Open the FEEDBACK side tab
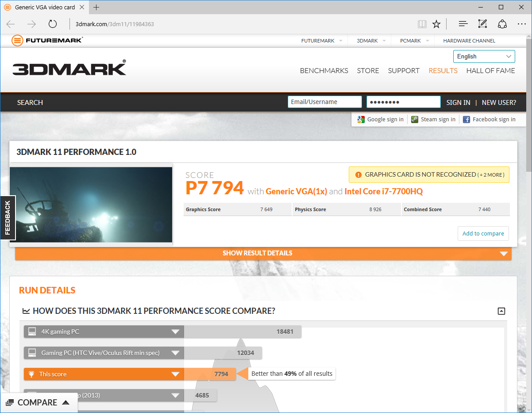532x413 pixels. [x=8, y=217]
